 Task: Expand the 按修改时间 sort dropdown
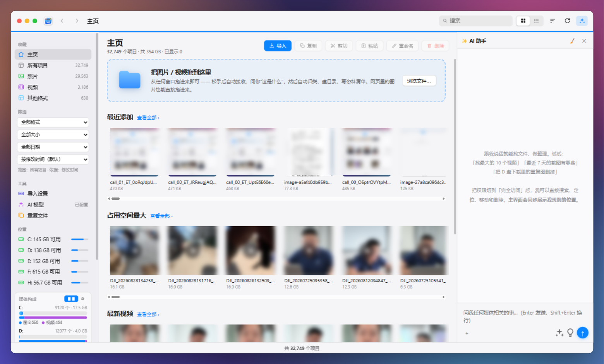tap(53, 160)
